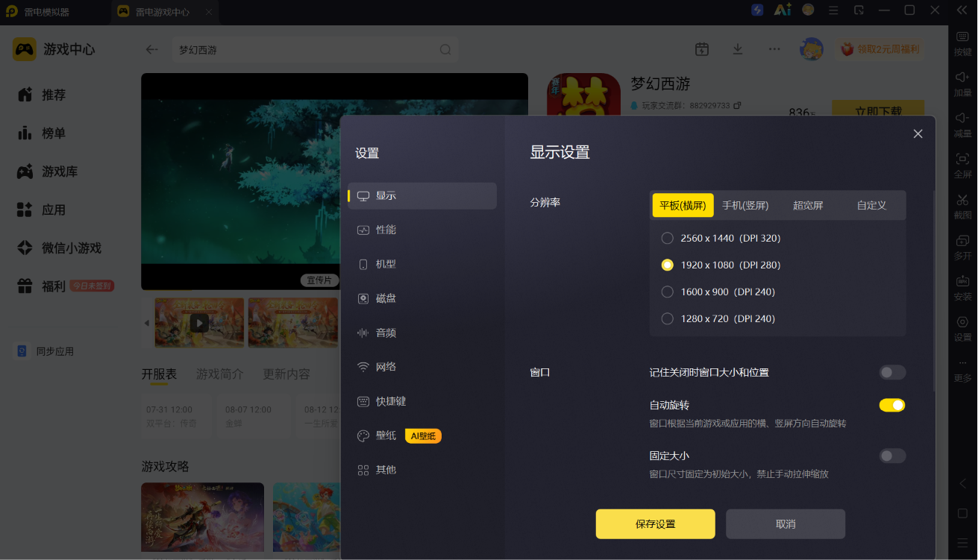Open the three-dot more options icon
This screenshot has width=978, height=560.
(774, 49)
